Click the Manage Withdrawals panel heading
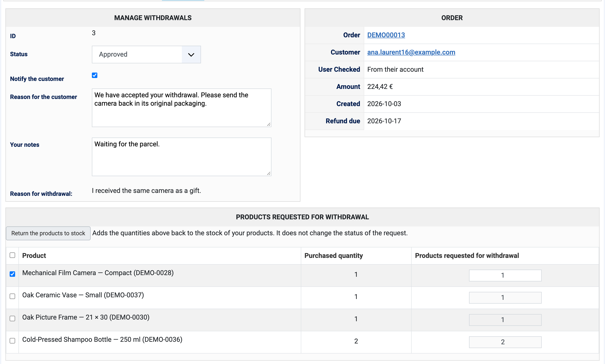 click(x=153, y=18)
